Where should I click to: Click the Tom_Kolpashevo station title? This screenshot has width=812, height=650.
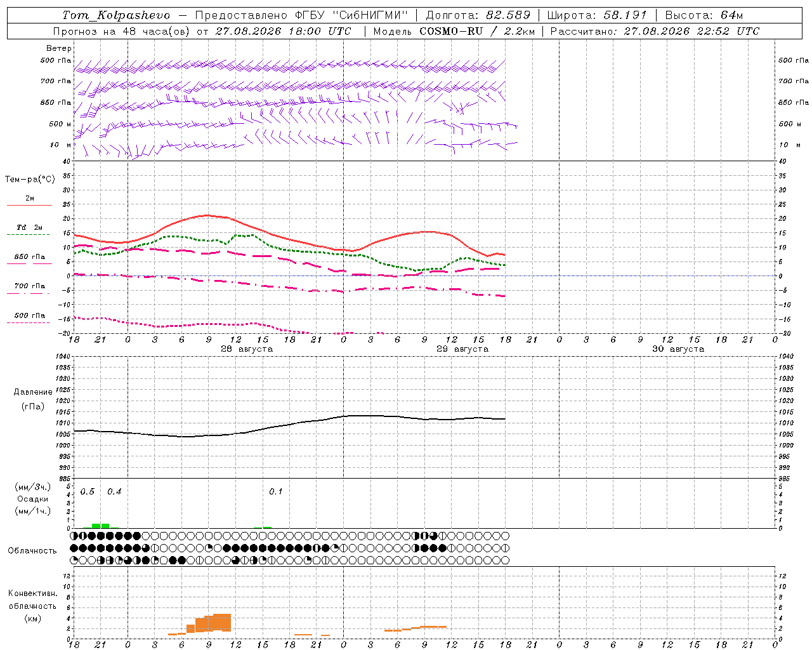116,15
